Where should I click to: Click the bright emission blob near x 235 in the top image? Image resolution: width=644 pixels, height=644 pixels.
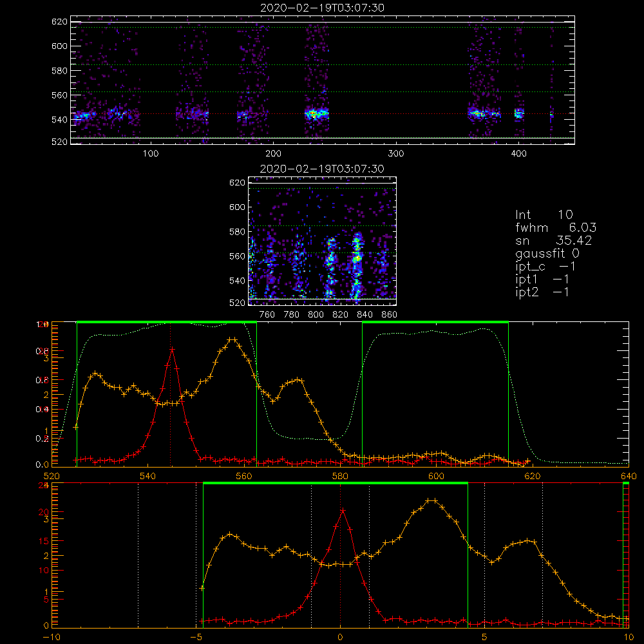pyautogui.click(x=316, y=114)
